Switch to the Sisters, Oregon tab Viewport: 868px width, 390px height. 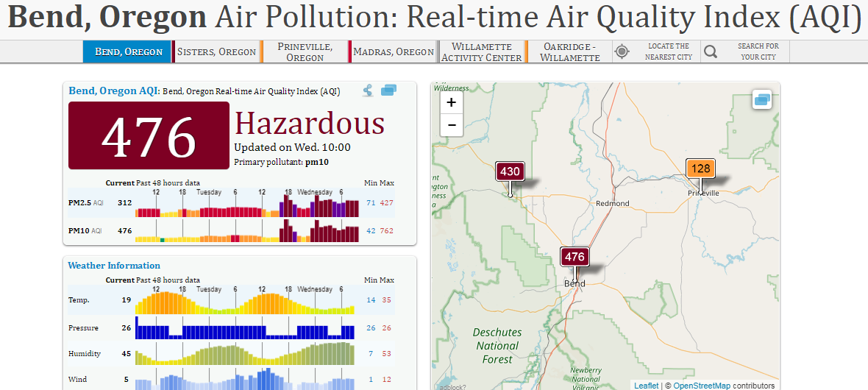click(216, 52)
